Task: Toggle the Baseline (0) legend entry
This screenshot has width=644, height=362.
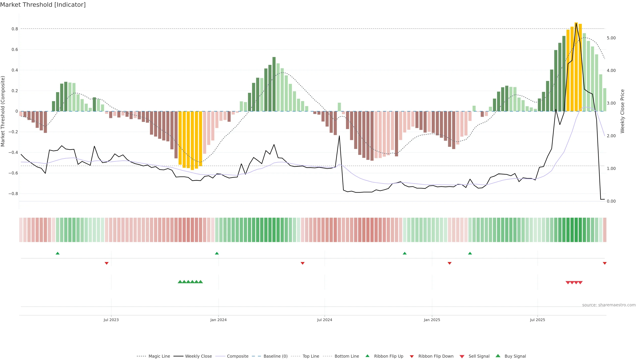Action: pos(275,356)
